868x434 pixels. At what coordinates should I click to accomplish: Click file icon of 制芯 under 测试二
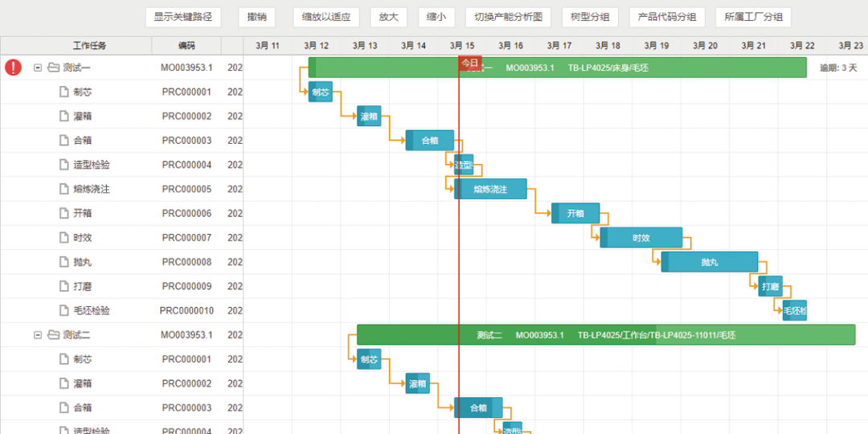63,360
